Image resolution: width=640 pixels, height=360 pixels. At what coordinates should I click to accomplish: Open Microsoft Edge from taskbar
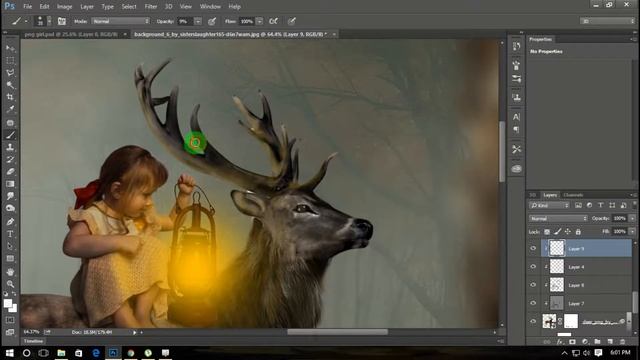point(96,353)
